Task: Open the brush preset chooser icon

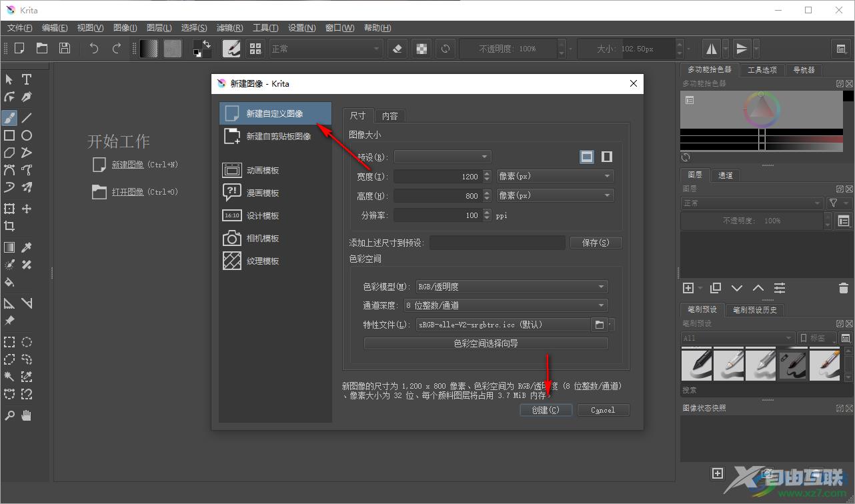Action: [255, 48]
